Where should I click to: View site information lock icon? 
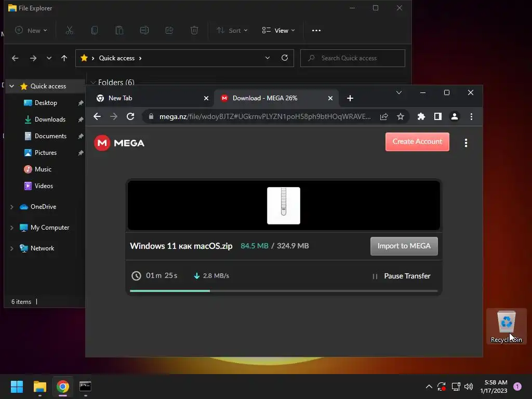pos(151,116)
